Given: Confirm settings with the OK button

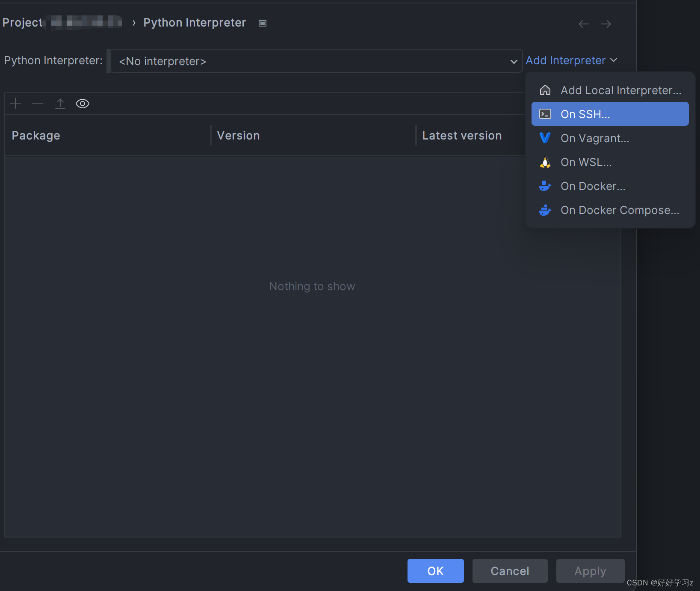Looking at the screenshot, I should [x=435, y=571].
